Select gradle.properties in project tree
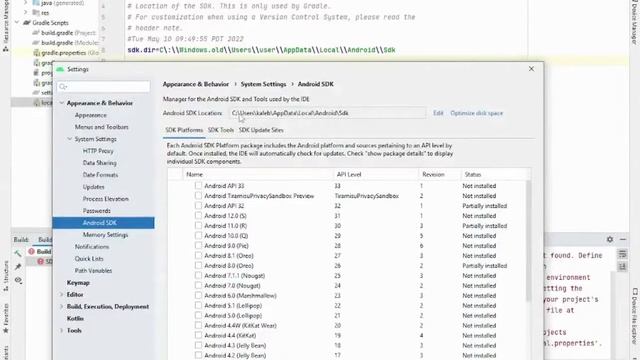 tap(65, 53)
